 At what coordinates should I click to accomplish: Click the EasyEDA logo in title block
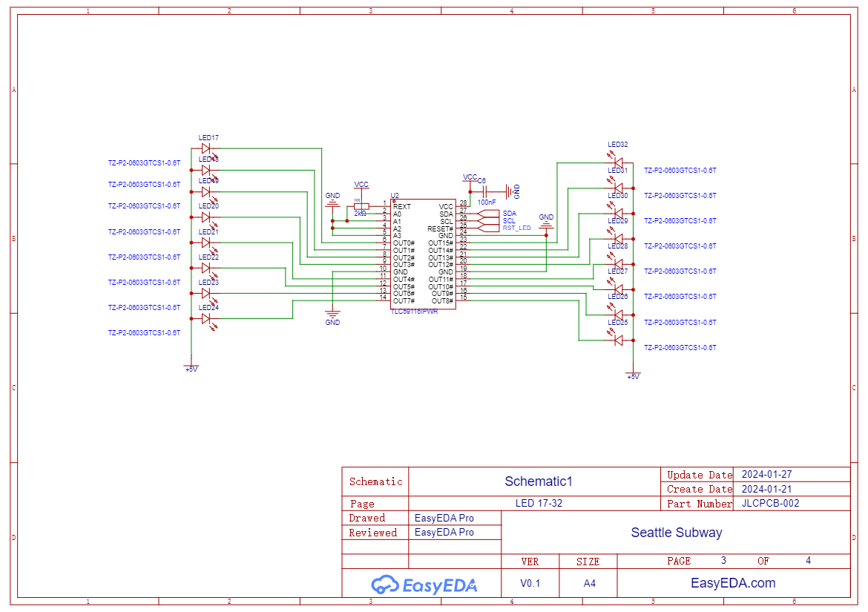424,585
